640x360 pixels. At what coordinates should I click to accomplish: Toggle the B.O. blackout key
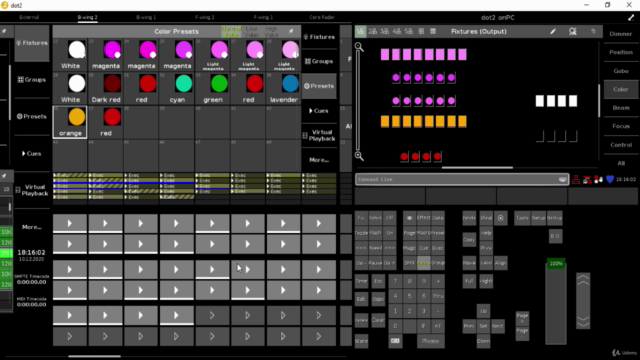pos(555,236)
